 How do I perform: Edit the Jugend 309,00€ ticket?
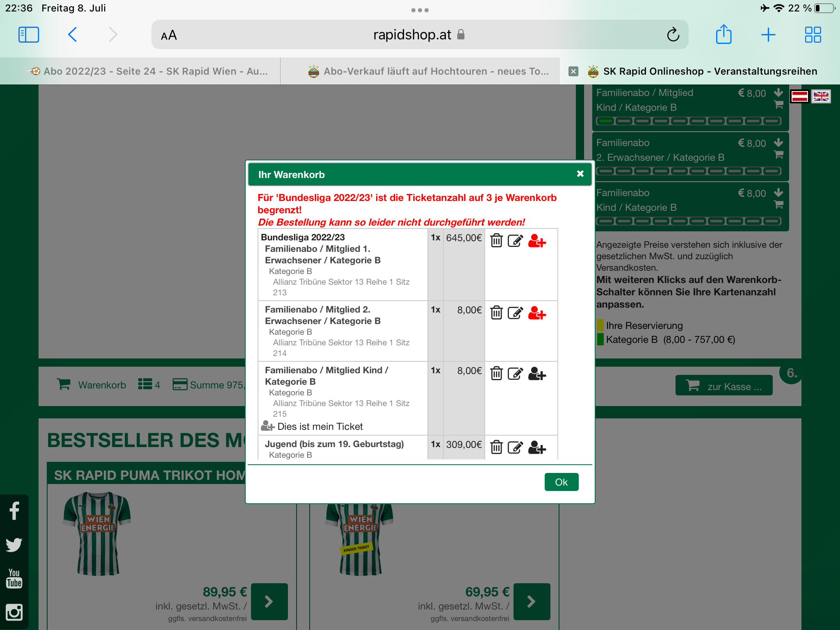515,447
